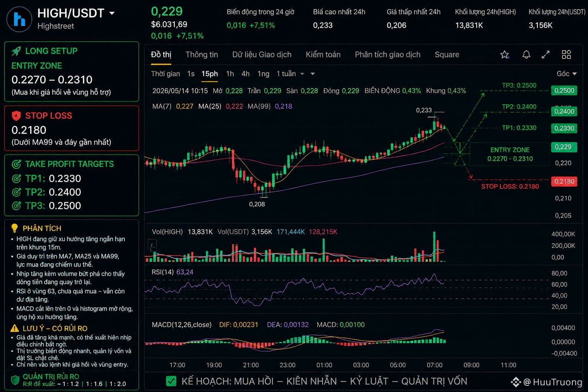The width and height of the screenshot is (588, 392).
Task: Click small icon at left of volume panel
Action: click(152, 245)
